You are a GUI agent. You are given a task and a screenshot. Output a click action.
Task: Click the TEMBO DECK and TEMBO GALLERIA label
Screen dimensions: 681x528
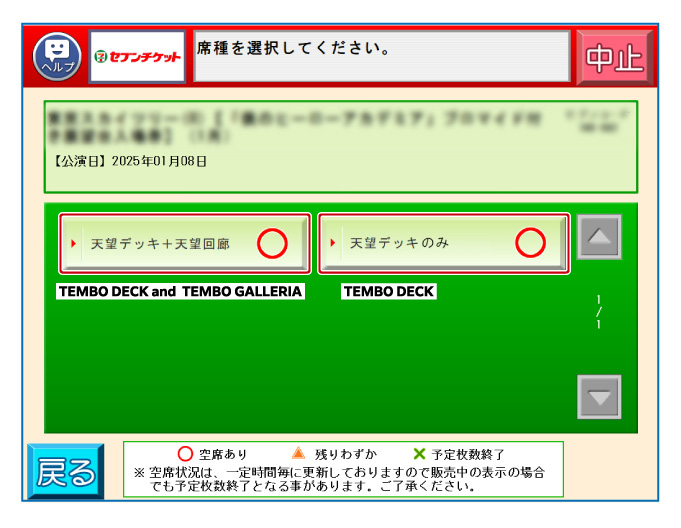click(180, 292)
